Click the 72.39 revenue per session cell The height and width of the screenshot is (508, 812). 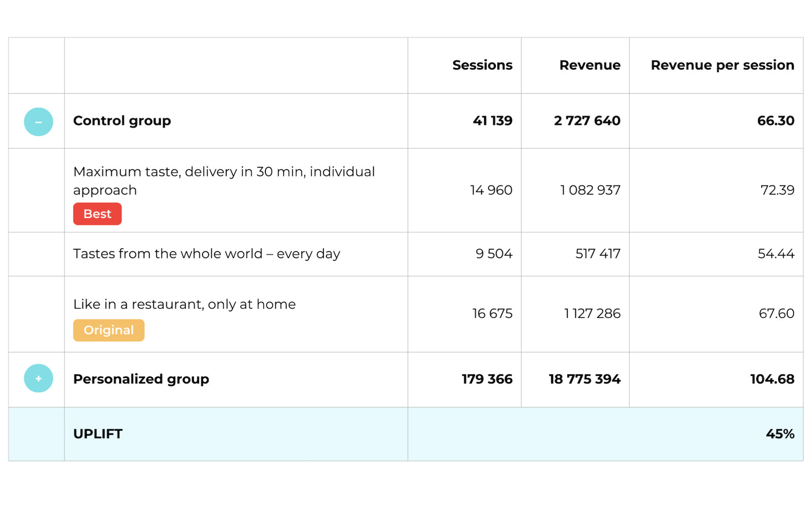(x=777, y=190)
